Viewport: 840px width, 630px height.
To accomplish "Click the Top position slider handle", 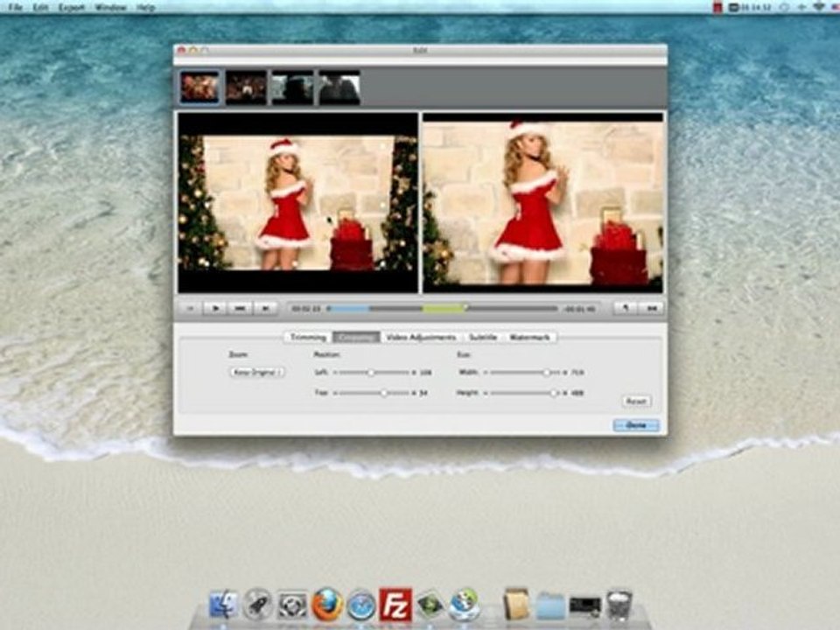I will pyautogui.click(x=383, y=393).
